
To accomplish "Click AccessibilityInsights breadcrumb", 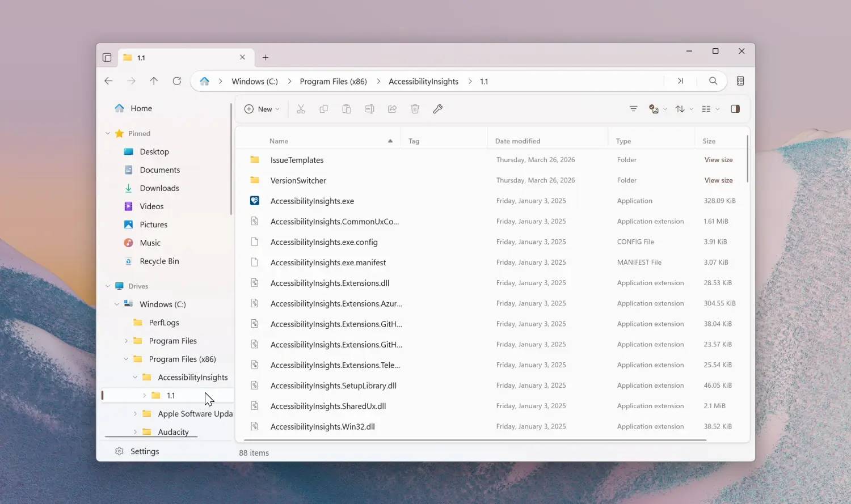I will click(x=423, y=81).
